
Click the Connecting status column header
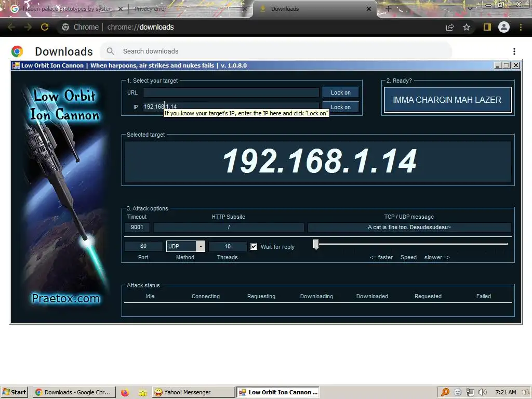206,296
